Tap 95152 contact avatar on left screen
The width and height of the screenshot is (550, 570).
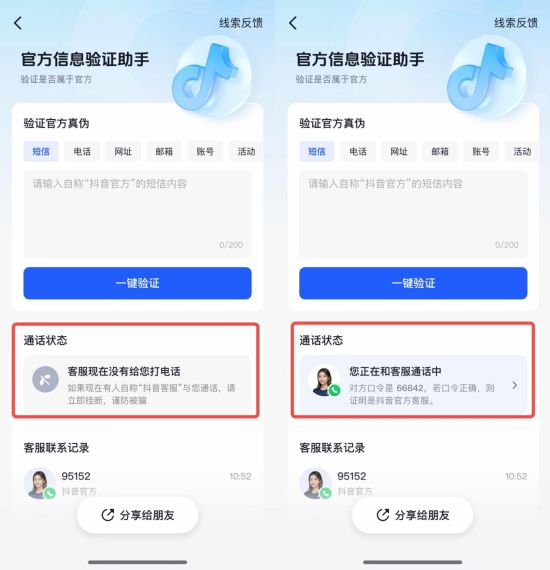(x=40, y=483)
